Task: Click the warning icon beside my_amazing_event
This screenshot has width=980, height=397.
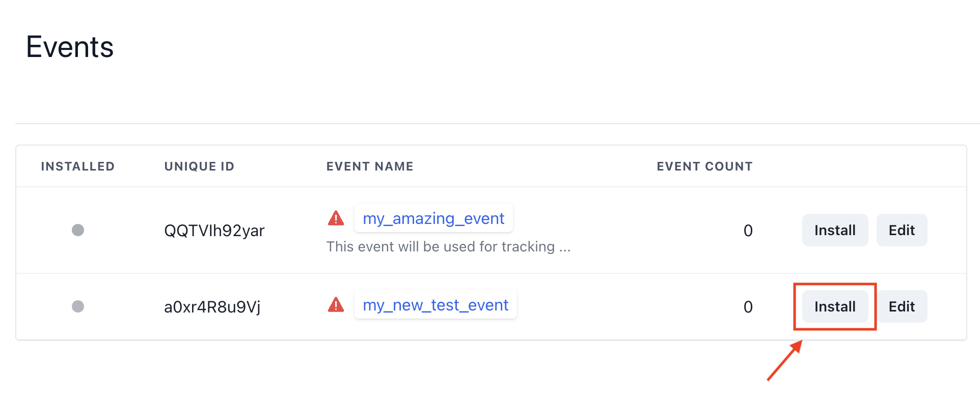Action: [x=336, y=218]
